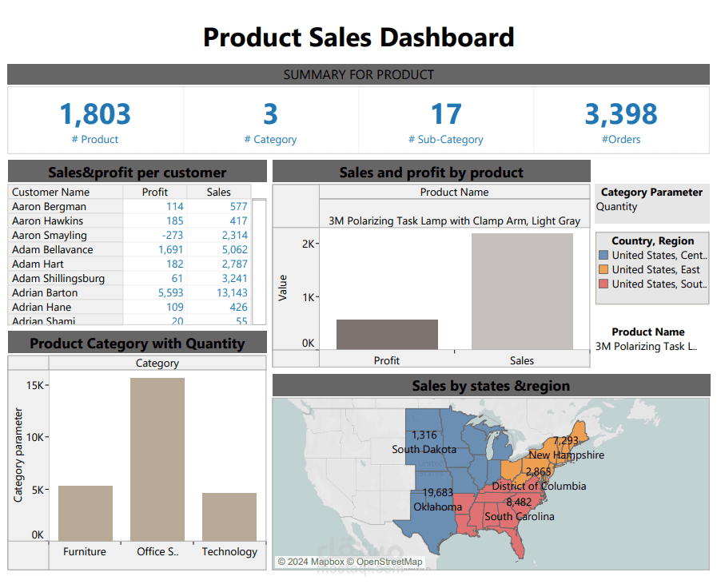This screenshot has width=721, height=588.
Task: Open the Product Name parameter 3M Polarizing Task L..
Action: pos(647,347)
